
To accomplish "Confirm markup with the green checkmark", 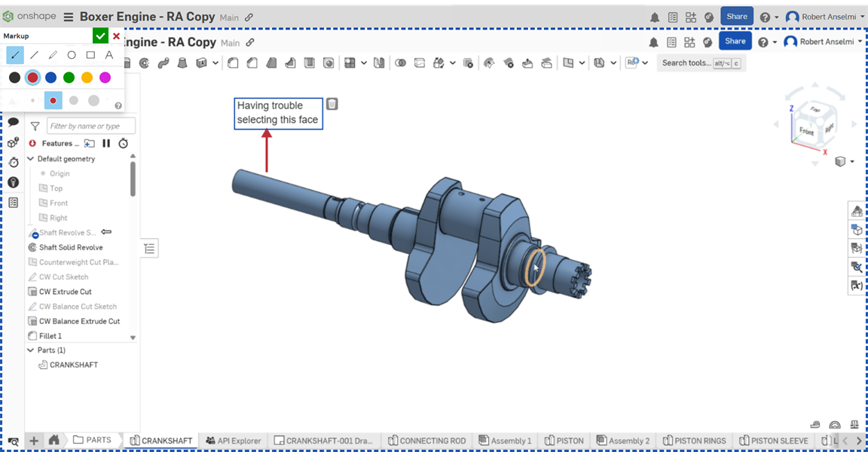I will (100, 36).
